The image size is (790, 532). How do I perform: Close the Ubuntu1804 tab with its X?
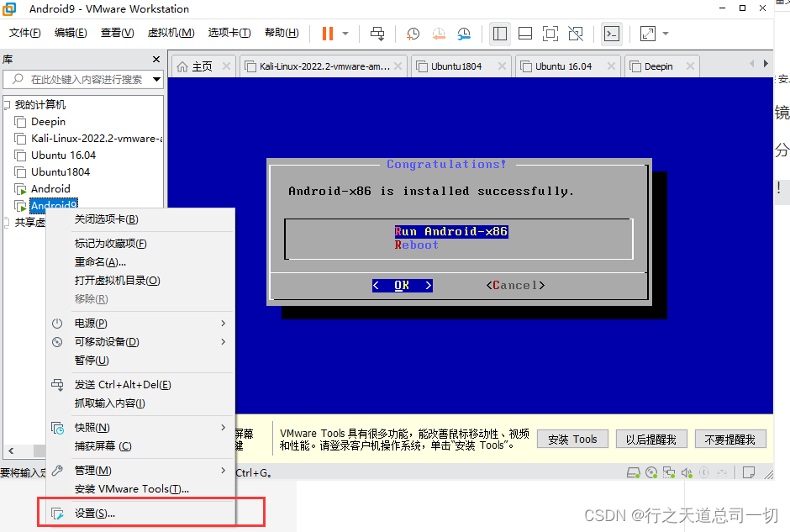pos(502,66)
